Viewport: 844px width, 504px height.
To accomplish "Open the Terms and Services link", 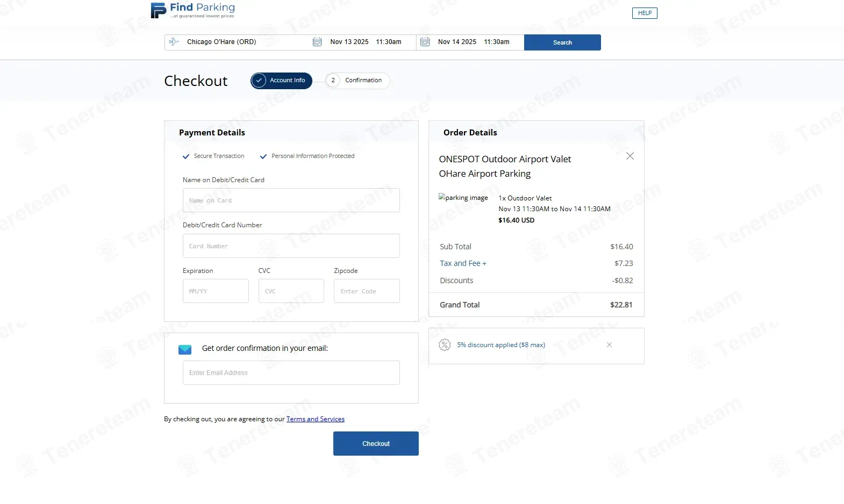I will pos(315,419).
